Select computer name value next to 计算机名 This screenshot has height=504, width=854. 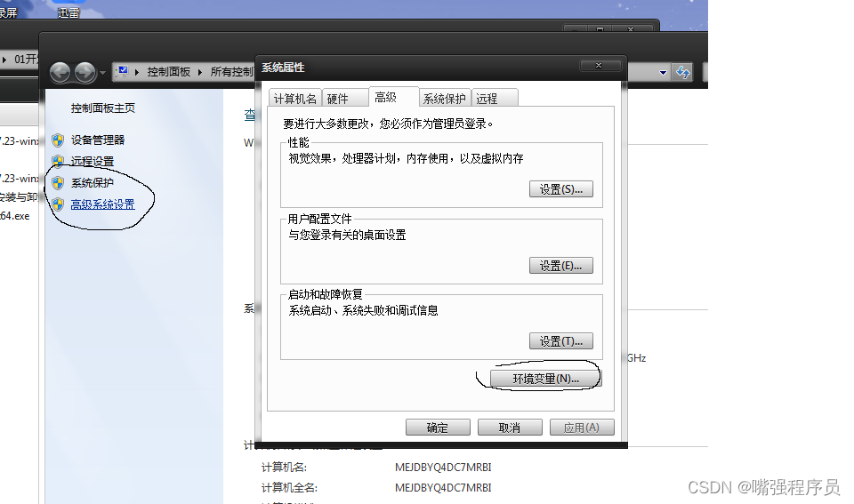[x=443, y=467]
